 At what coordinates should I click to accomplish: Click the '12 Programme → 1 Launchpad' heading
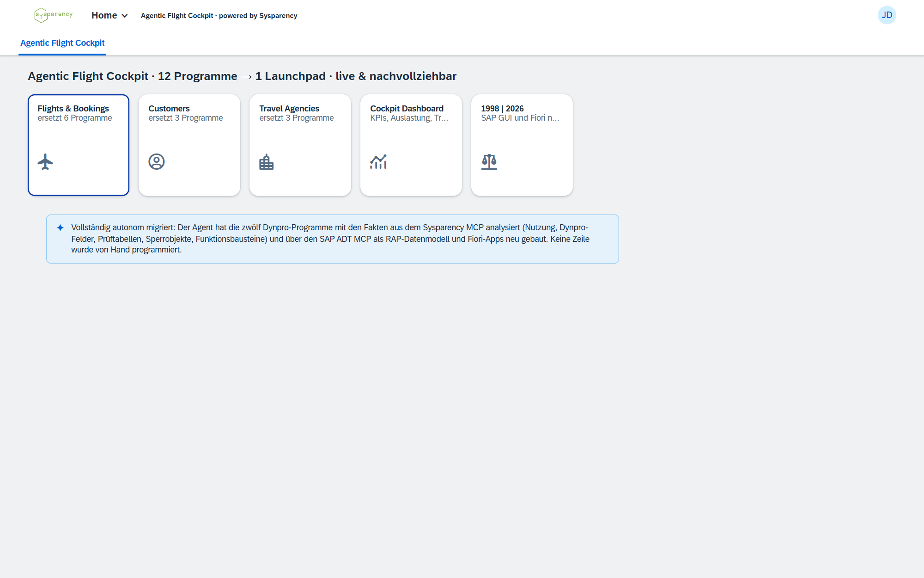pos(242,76)
